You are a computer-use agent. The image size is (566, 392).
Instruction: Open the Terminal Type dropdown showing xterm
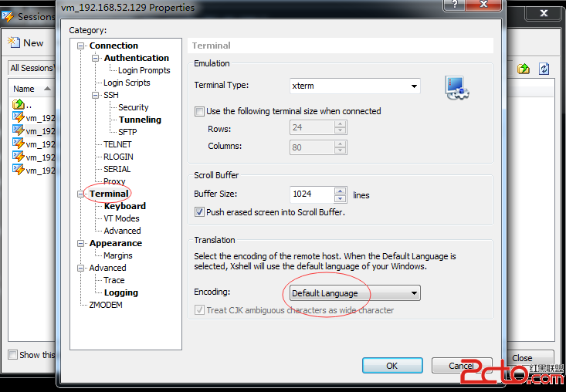pyautogui.click(x=355, y=86)
